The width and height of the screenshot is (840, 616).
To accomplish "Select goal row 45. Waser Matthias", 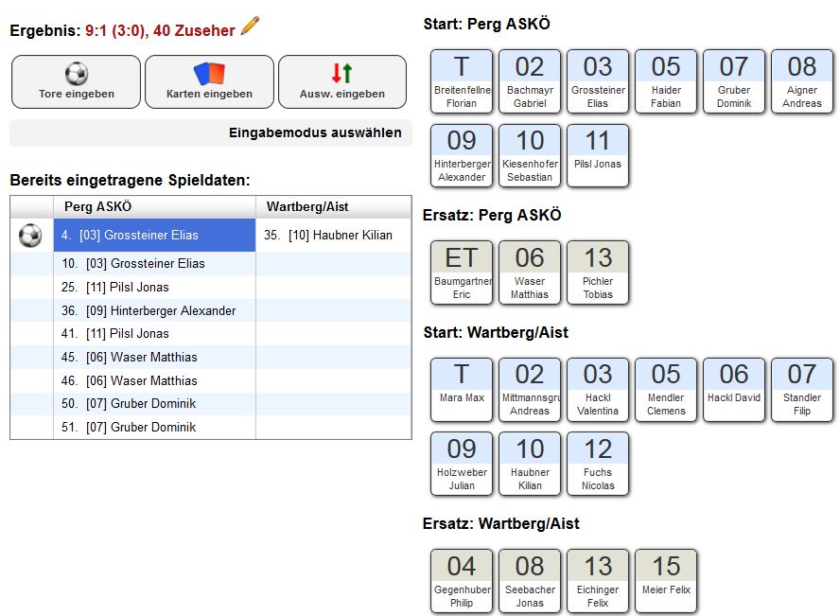I will (154, 358).
